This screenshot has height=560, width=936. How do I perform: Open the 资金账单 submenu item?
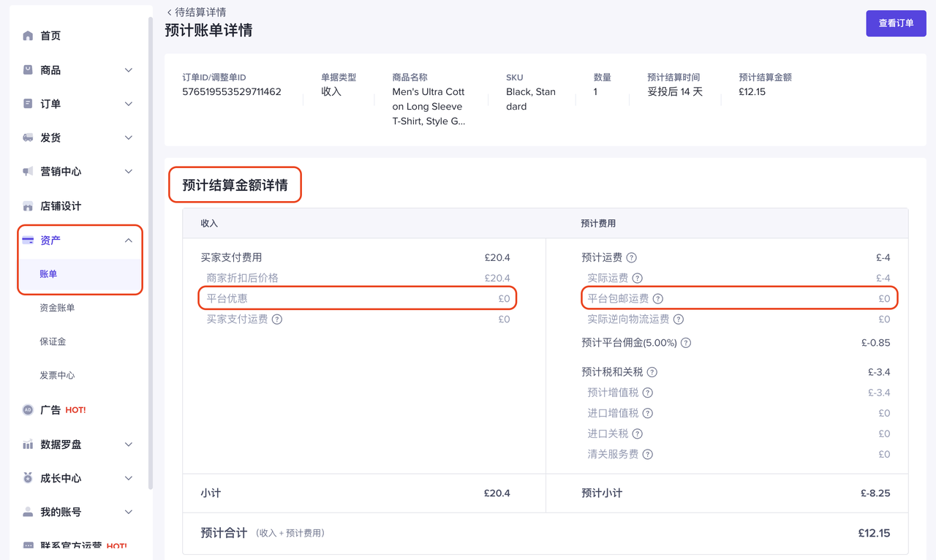coord(57,308)
